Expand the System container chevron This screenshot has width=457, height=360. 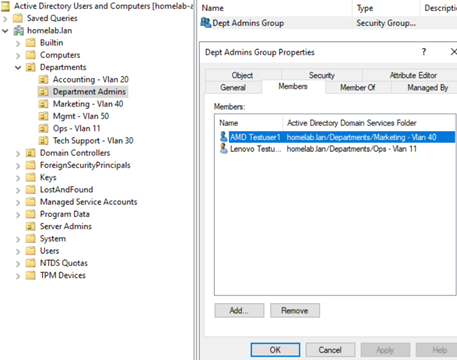coord(18,239)
